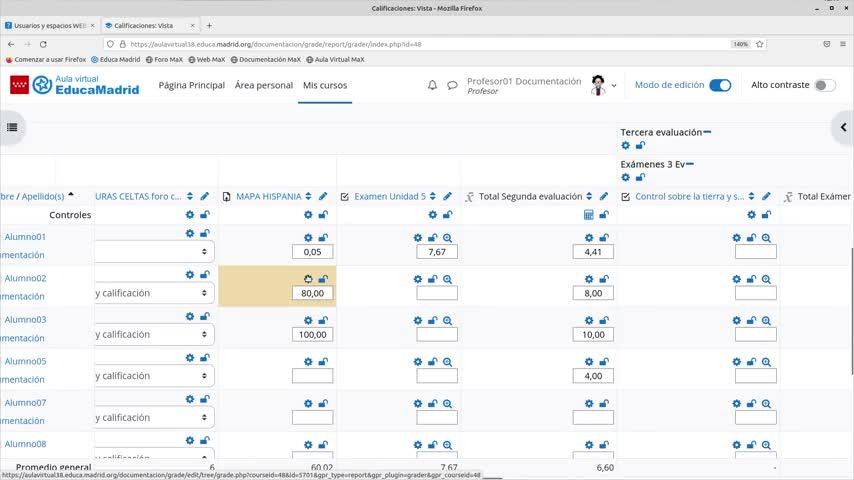Click the 140% zoom level indicator
The image size is (854, 480).
coord(741,44)
